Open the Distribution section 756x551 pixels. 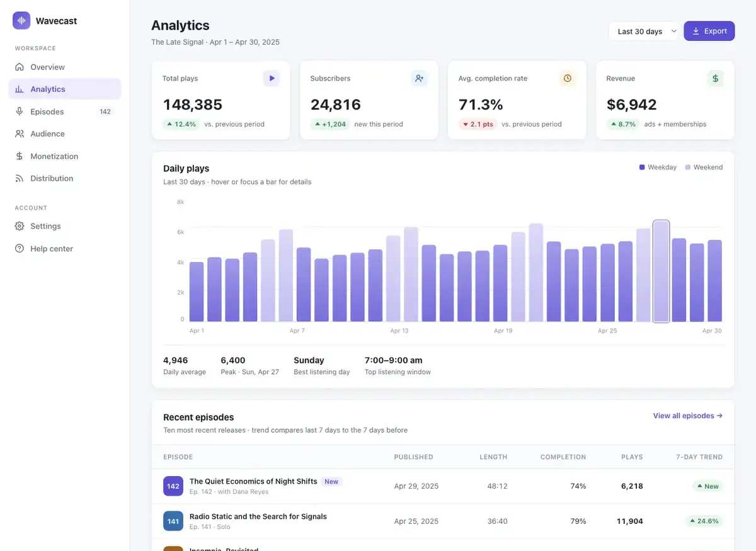65,178
